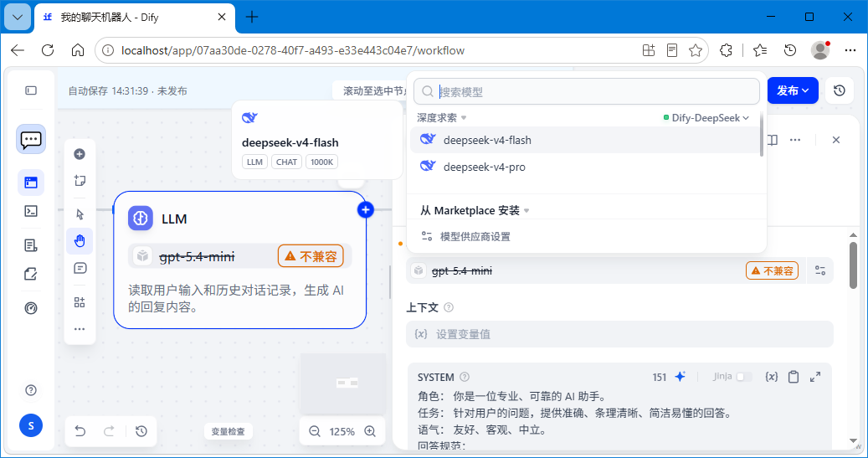
Task: Open a new browser tab
Action: pyautogui.click(x=252, y=18)
